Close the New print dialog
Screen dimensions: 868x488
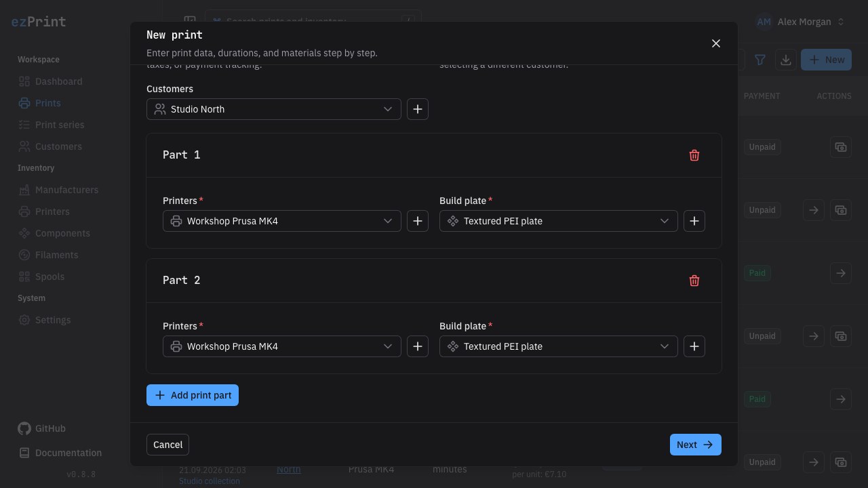point(716,43)
